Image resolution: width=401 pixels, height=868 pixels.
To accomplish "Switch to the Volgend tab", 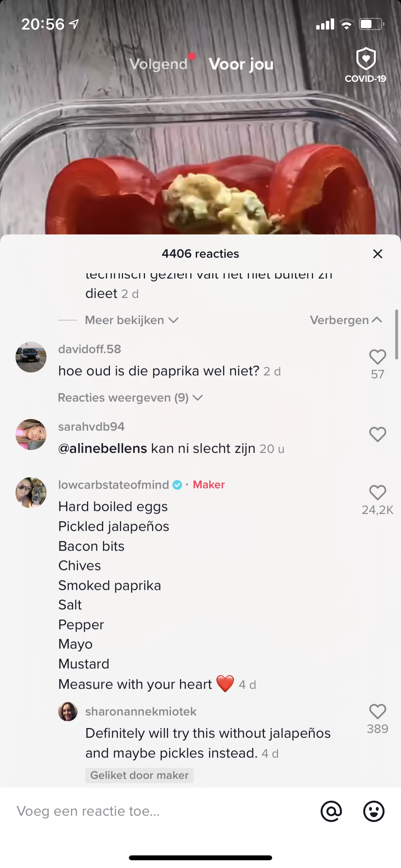I will click(x=158, y=64).
